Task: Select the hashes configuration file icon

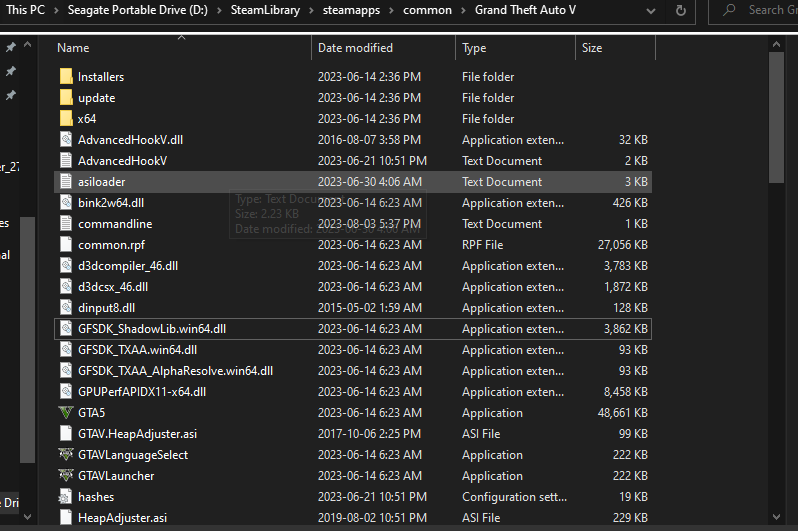Action: coord(66,497)
